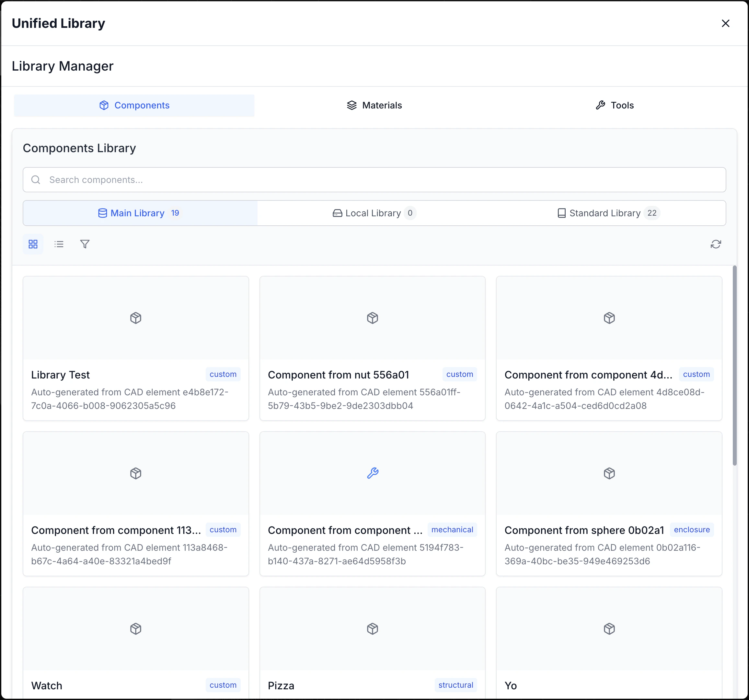749x700 pixels.
Task: Click the custom tag on Library Test
Action: pos(223,374)
